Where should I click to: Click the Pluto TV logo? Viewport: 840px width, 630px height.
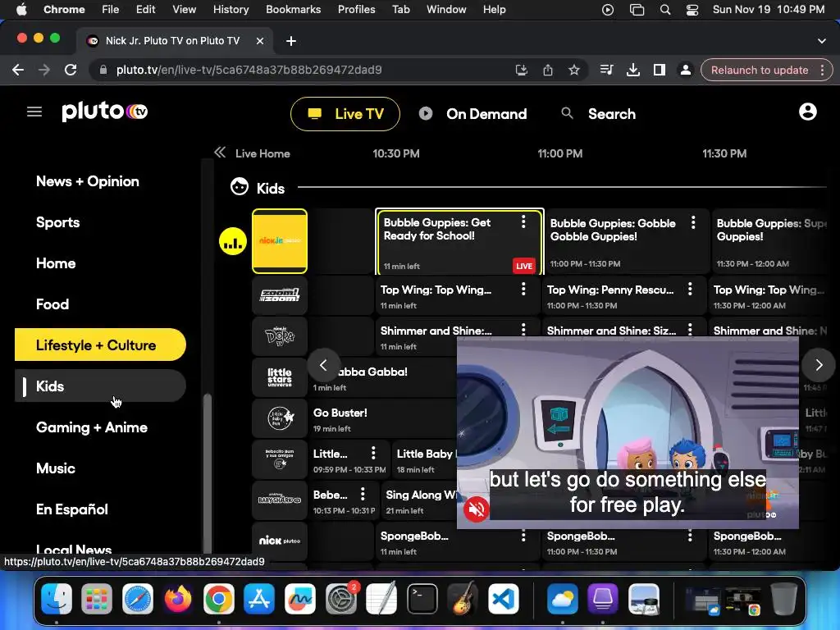104,111
